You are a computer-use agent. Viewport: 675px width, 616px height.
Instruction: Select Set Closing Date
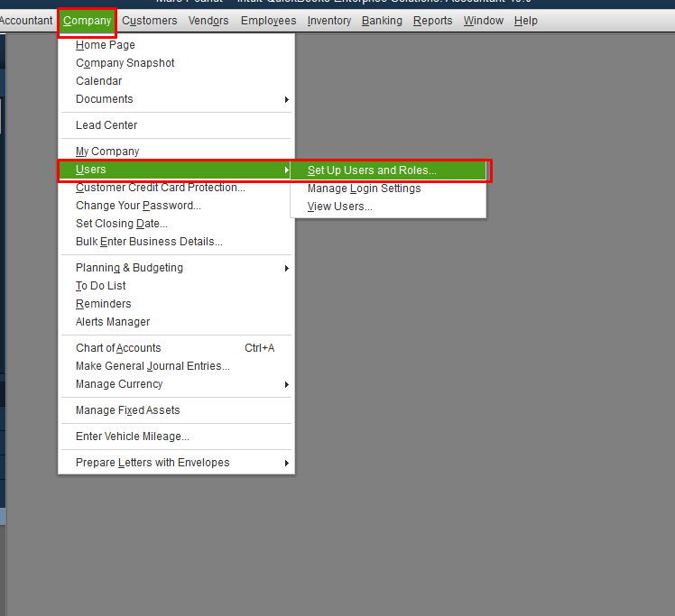coord(176,224)
